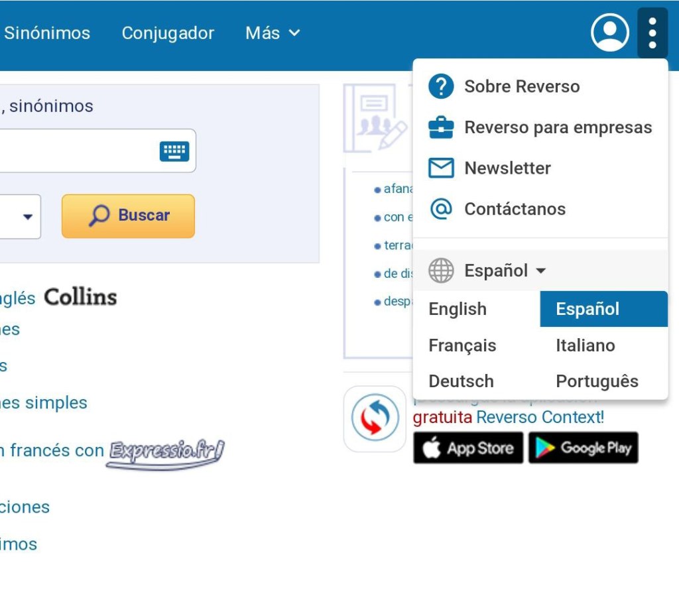This screenshot has height=616, width=679.
Task: Expand the Más dropdown in navigation bar
Action: pyautogui.click(x=273, y=33)
